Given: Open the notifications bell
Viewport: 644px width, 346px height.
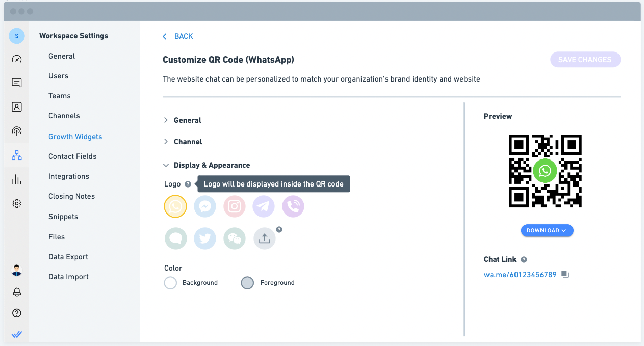Looking at the screenshot, I should coord(17,292).
